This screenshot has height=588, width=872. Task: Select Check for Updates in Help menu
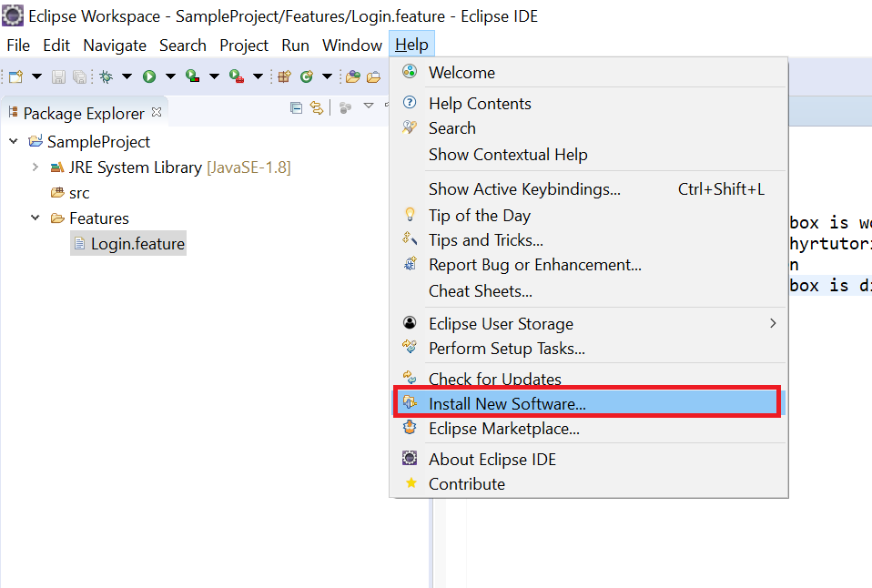tap(494, 379)
